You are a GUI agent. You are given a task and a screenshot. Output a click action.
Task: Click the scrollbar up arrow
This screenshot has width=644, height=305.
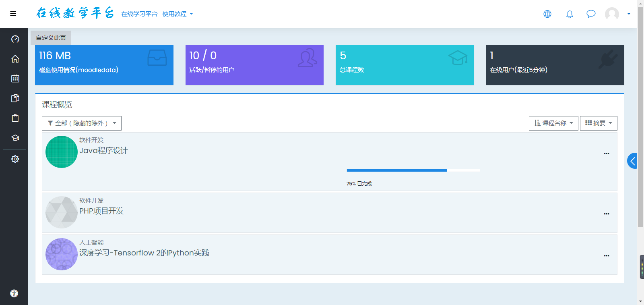pyautogui.click(x=640, y=3)
